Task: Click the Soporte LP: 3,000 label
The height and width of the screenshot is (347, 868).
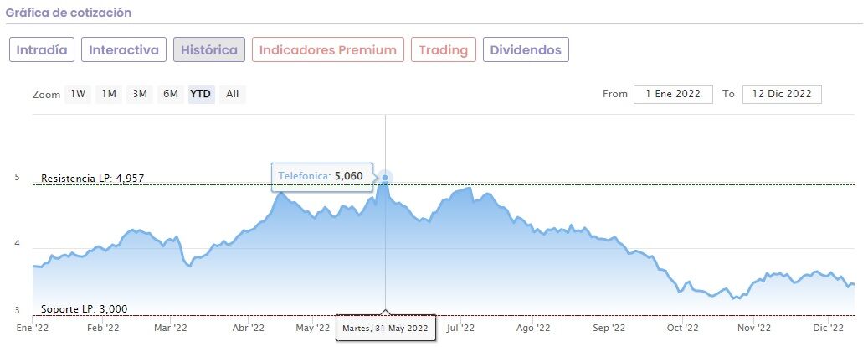Action: (84, 308)
